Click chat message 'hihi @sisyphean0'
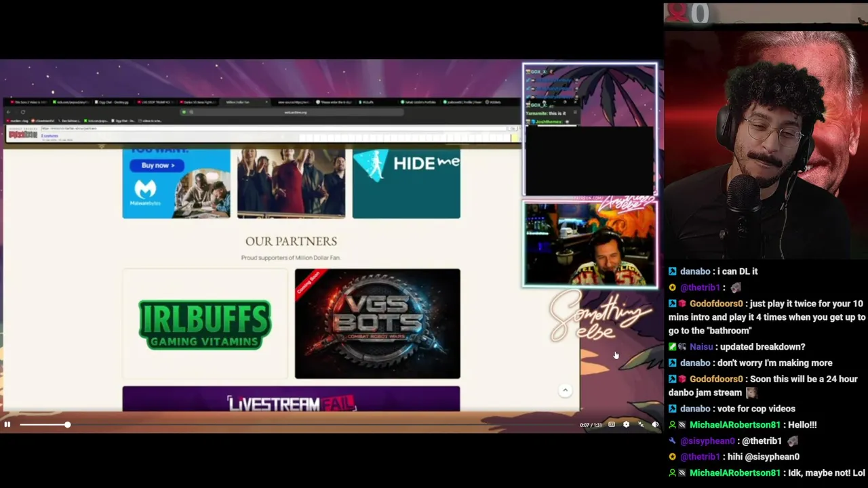The image size is (868, 488). (x=764, y=457)
